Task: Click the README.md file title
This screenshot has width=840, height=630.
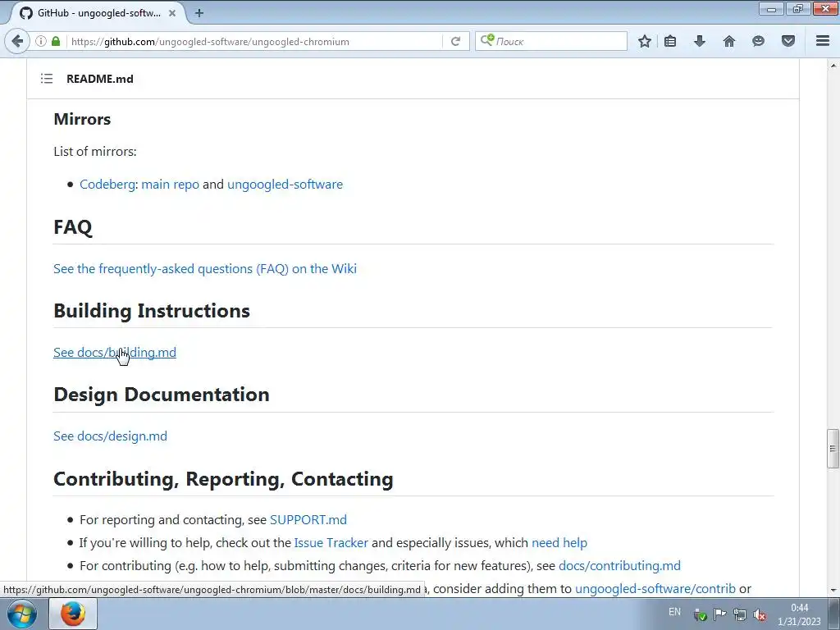Action: tap(99, 79)
